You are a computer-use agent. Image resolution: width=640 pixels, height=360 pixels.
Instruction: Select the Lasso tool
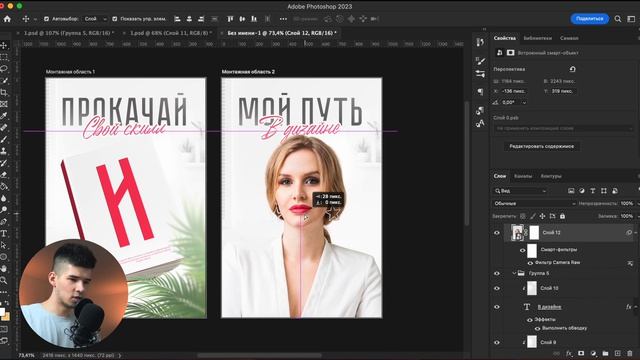point(4,69)
